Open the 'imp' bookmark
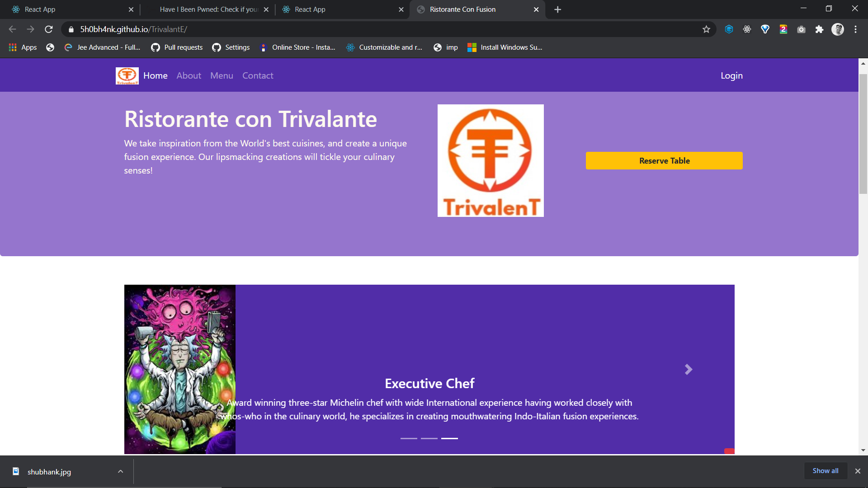The height and width of the screenshot is (488, 868). [445, 47]
